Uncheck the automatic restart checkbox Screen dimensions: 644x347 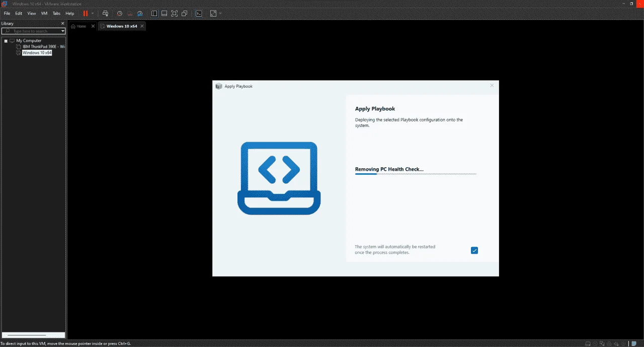point(474,250)
